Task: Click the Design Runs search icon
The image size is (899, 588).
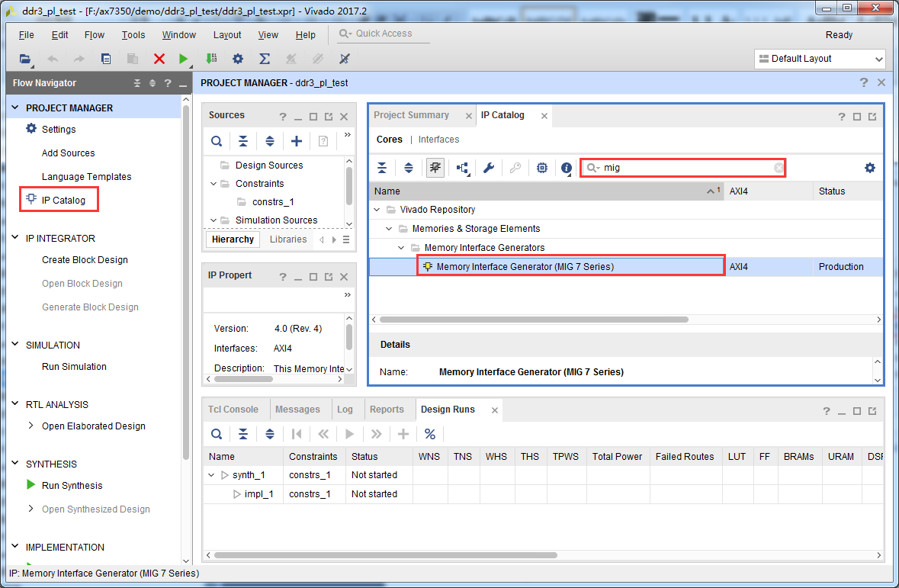Action: tap(216, 434)
